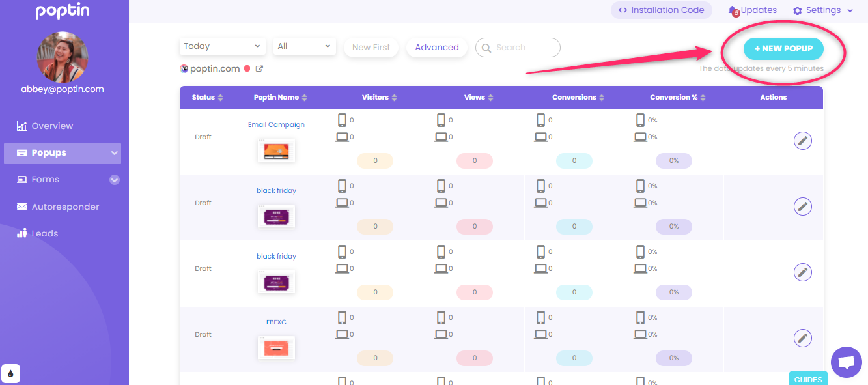The width and height of the screenshot is (868, 385).
Task: Select Popups in the sidebar menu
Action: point(63,153)
